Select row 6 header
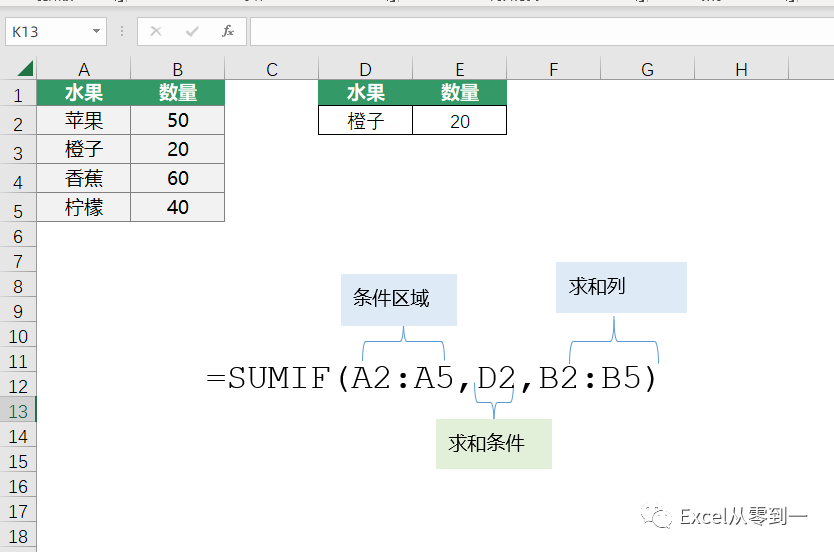 [18, 236]
